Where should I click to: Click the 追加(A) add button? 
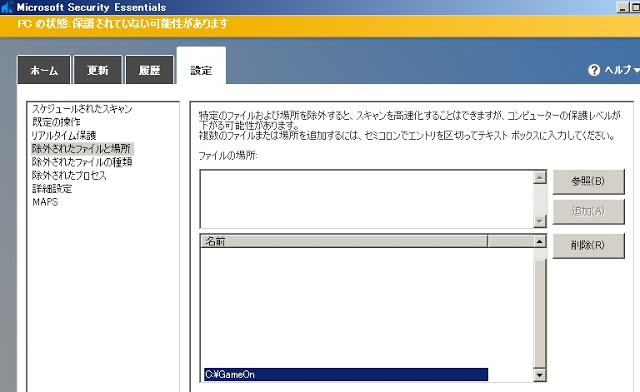click(x=588, y=212)
